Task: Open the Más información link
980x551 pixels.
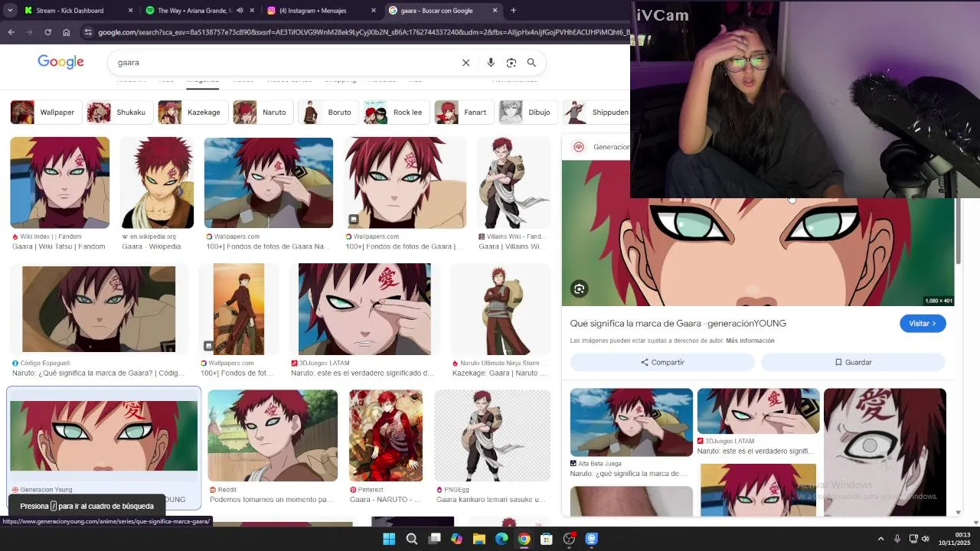Action: tap(750, 341)
